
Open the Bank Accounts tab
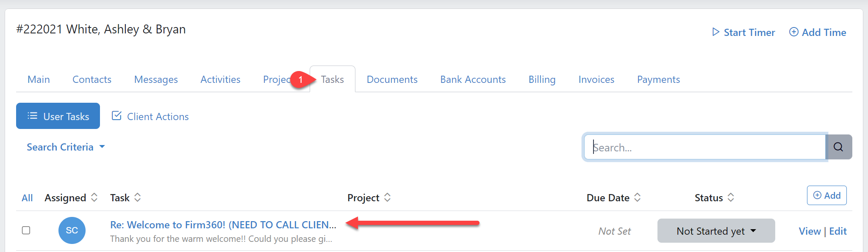[x=473, y=79]
